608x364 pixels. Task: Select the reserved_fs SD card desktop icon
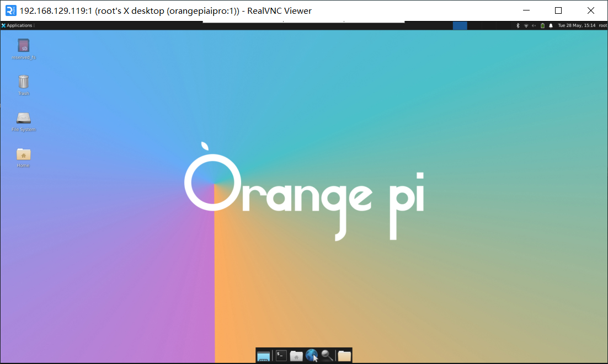pyautogui.click(x=23, y=49)
